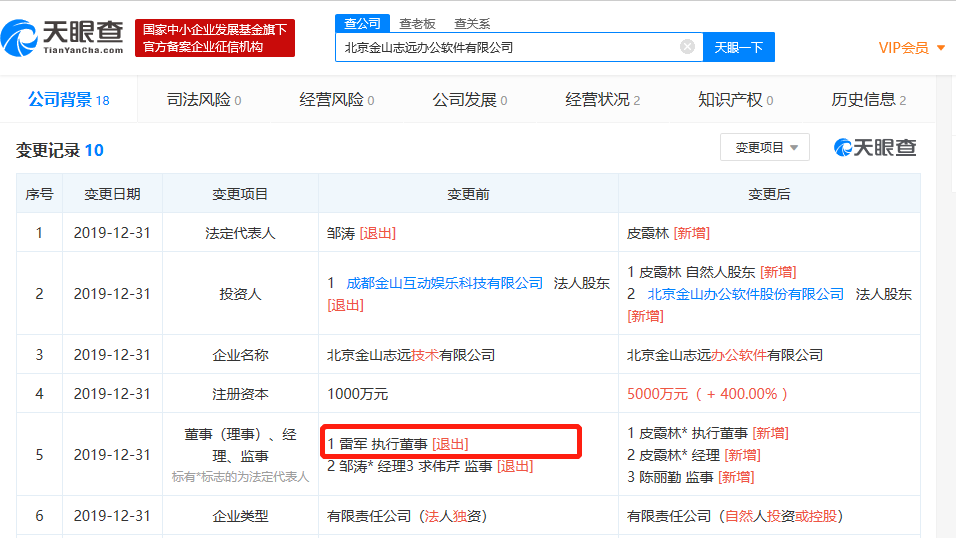Click the 变更后 column header
Screen dimensions: 956x538
(x=769, y=194)
